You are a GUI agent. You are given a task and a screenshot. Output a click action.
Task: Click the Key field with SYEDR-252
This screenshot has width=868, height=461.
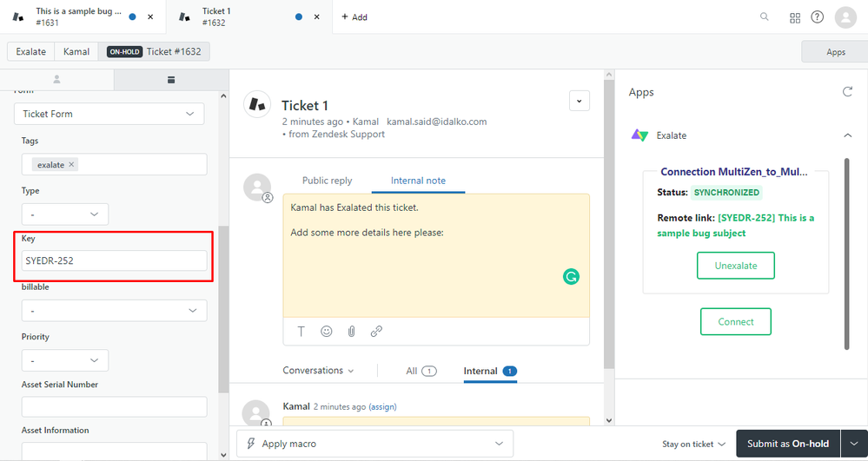(x=114, y=260)
